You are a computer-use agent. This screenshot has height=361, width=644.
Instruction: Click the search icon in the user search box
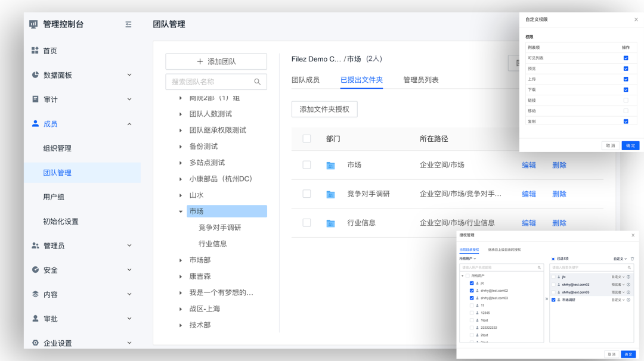539,267
